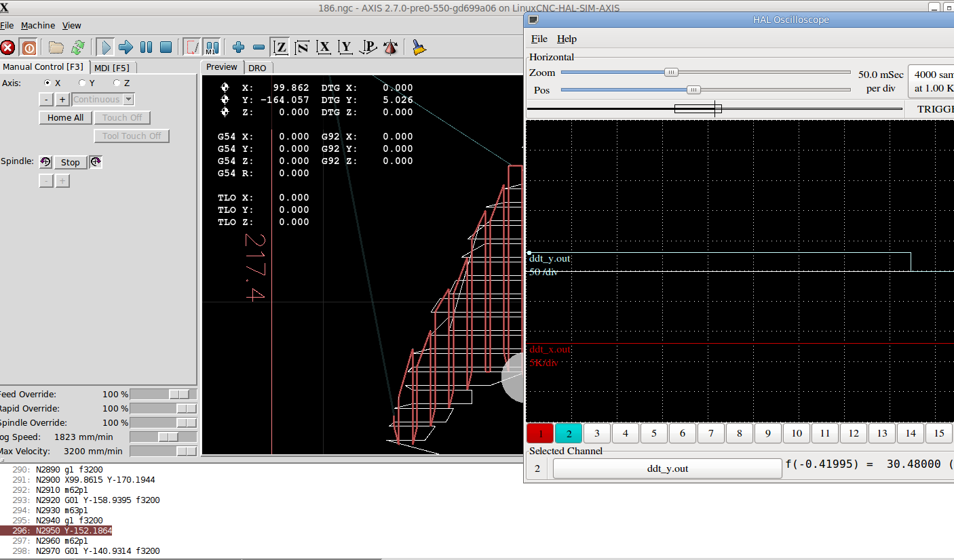Click the Home All button

[x=65, y=118]
